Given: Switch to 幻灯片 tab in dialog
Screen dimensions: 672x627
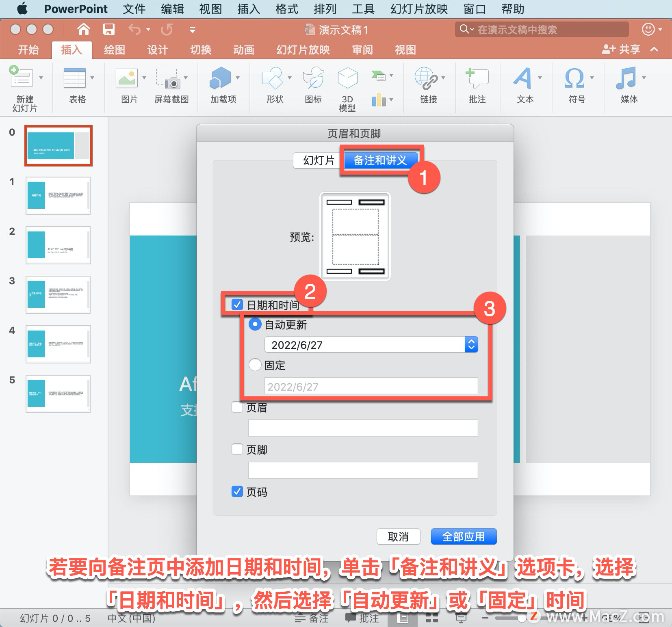Looking at the screenshot, I should pyautogui.click(x=318, y=160).
